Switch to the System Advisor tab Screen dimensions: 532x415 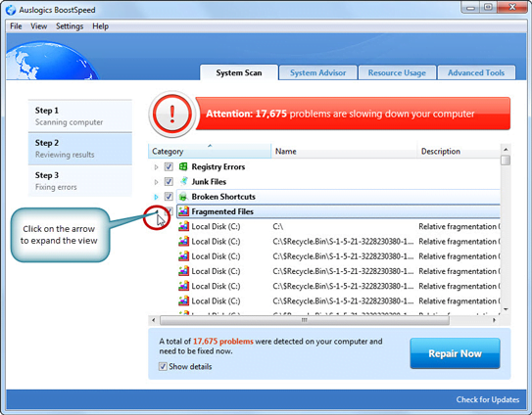(317, 72)
